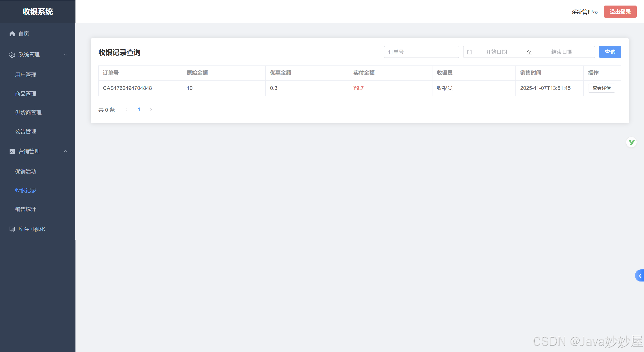
Task: Click the 查询 search button
Action: click(610, 52)
